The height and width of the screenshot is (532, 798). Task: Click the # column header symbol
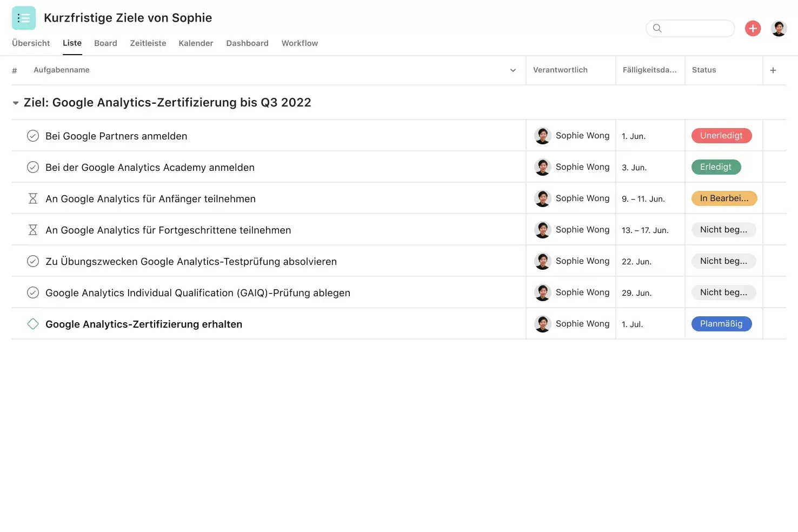(15, 70)
